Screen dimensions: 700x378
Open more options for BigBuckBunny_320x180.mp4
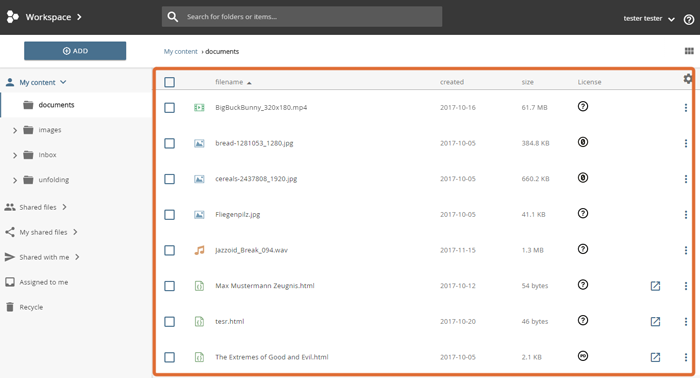[686, 108]
